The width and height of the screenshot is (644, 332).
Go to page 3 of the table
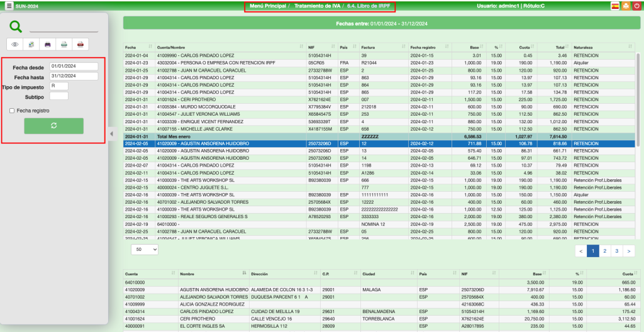617,251
